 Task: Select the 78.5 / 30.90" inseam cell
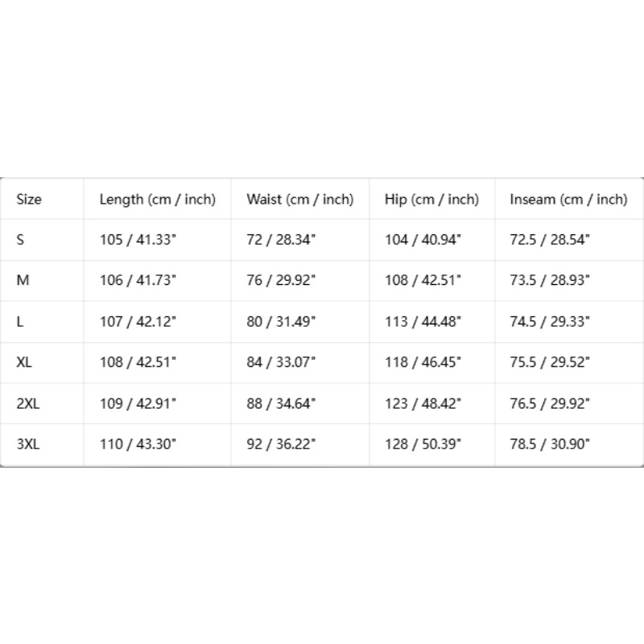550,444
